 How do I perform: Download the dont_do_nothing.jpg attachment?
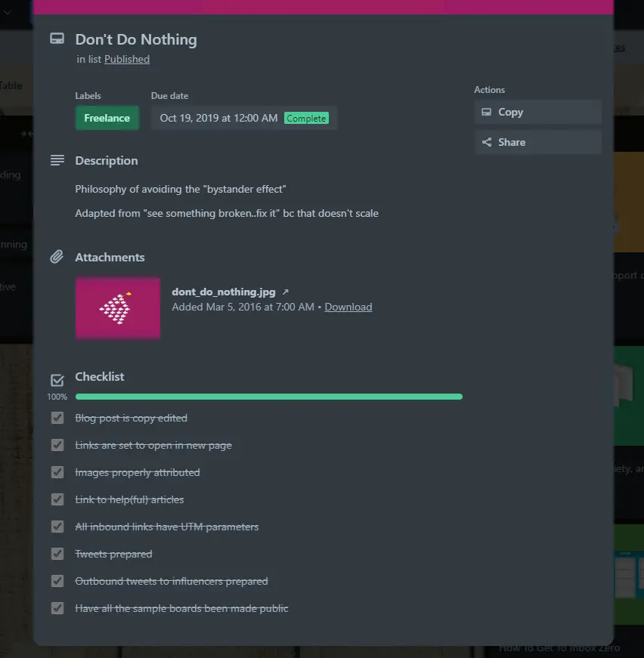(x=348, y=307)
